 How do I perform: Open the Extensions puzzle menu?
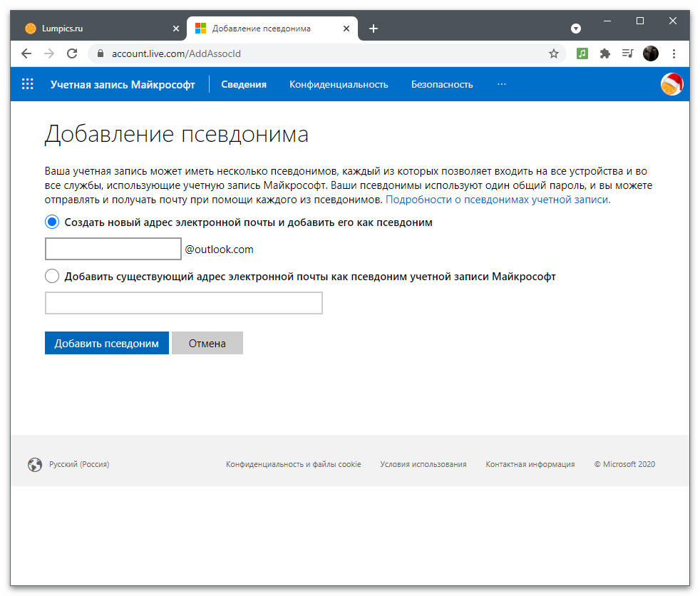point(605,53)
